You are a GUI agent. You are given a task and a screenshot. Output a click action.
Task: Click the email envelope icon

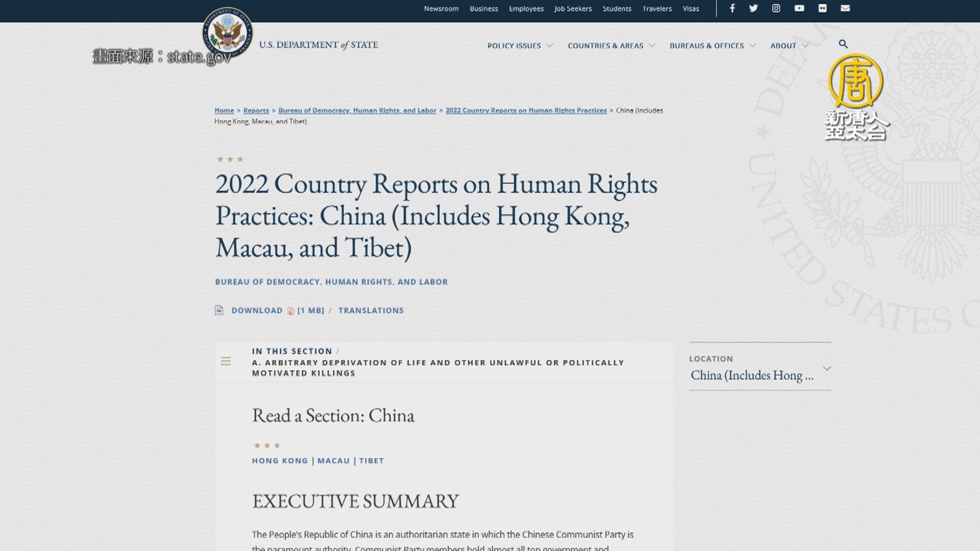tap(845, 9)
